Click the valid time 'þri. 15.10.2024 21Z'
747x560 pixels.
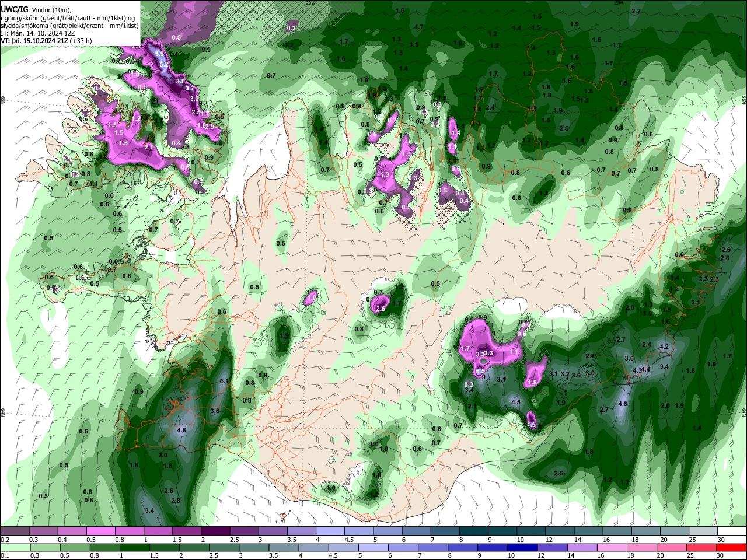40,42
